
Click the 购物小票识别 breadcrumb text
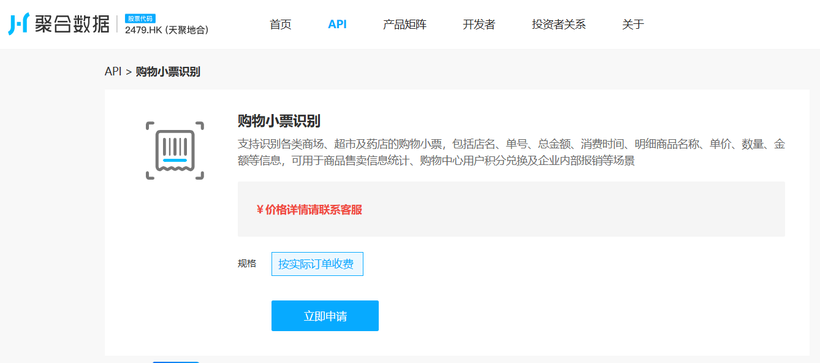coord(168,72)
